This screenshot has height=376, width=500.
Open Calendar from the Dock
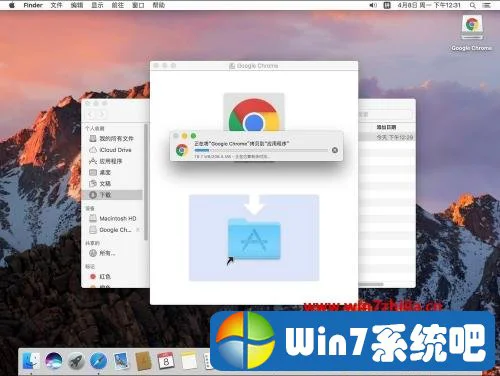pos(166,361)
